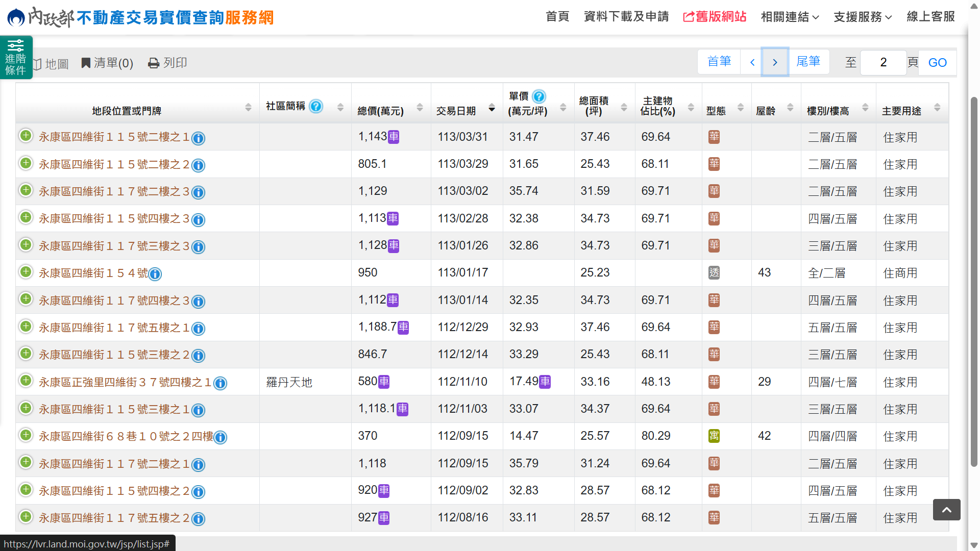Open the advanced conditions (進階條件) panel
Screen dimensions: 980x551
16,57
